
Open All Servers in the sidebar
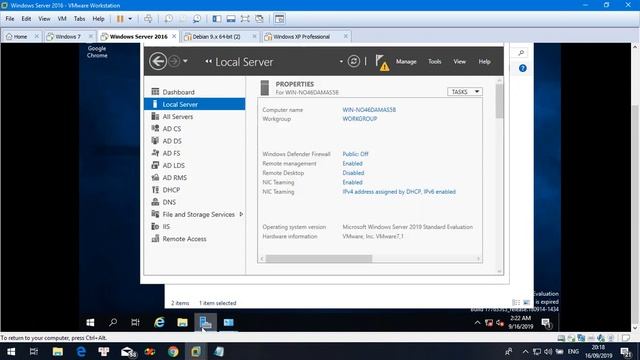pyautogui.click(x=178, y=117)
